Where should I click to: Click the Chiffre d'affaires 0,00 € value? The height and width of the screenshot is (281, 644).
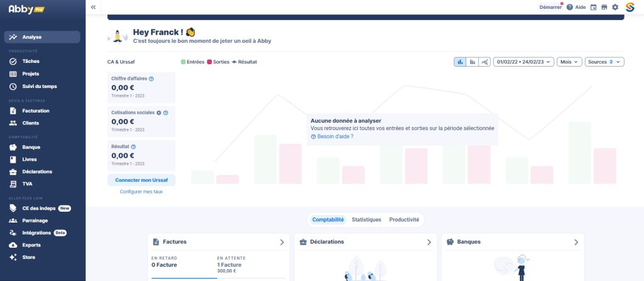tap(123, 87)
